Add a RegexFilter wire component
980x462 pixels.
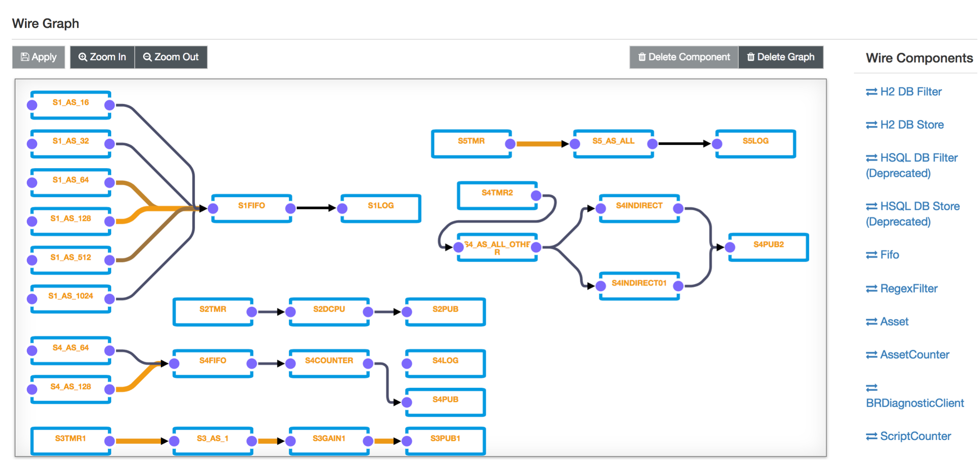[x=902, y=288]
